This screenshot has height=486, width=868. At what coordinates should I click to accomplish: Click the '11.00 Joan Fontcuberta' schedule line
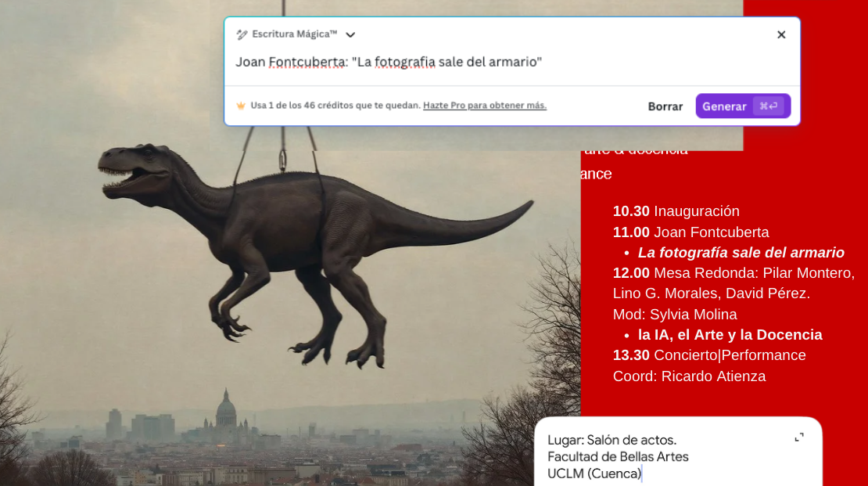(690, 232)
